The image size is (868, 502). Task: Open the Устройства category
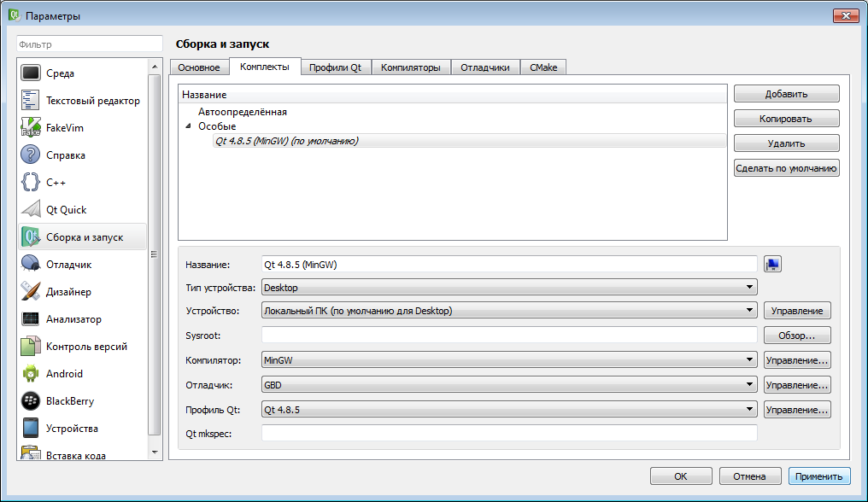[83, 429]
